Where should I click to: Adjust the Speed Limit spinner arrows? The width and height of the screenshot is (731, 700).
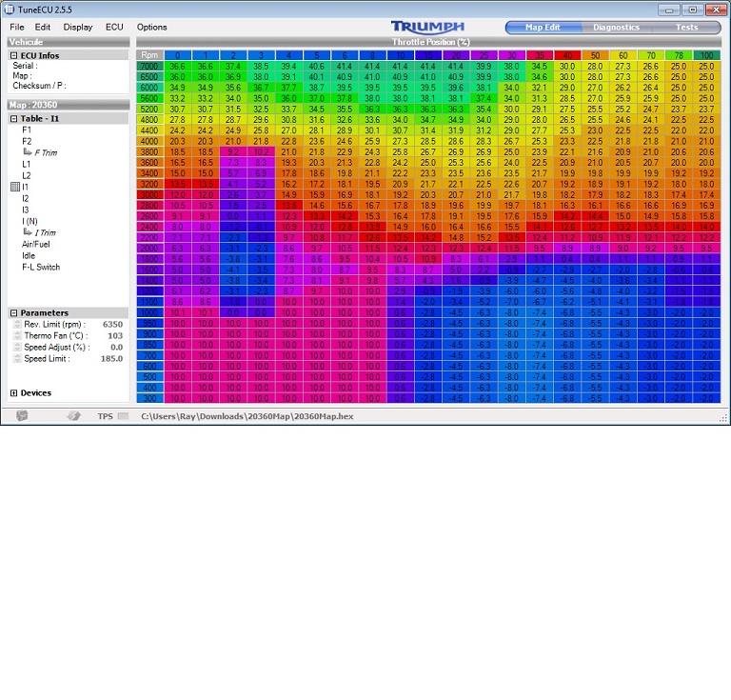click(16, 359)
